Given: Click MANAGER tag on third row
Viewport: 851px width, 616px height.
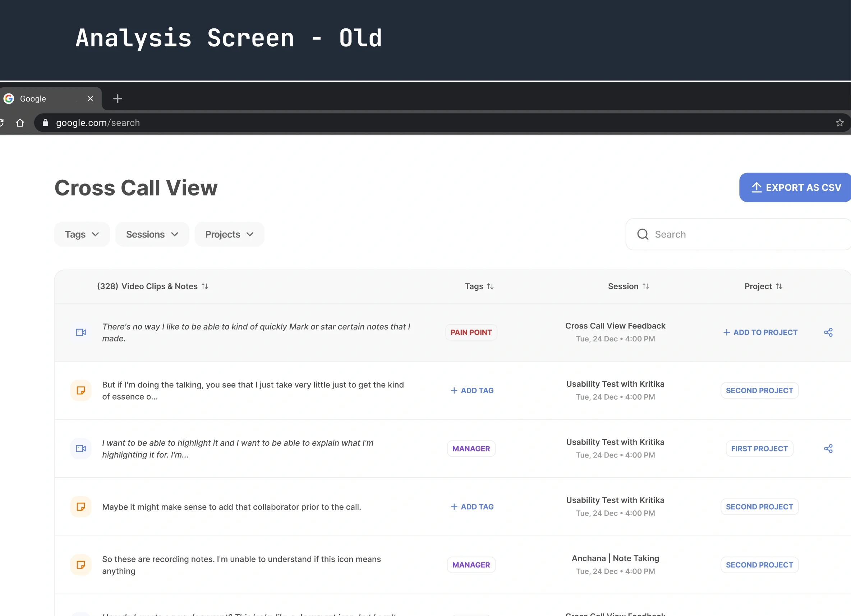Looking at the screenshot, I should [x=471, y=448].
